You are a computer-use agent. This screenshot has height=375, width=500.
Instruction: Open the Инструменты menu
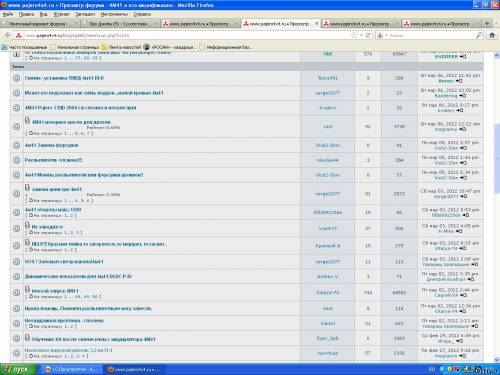coord(114,14)
